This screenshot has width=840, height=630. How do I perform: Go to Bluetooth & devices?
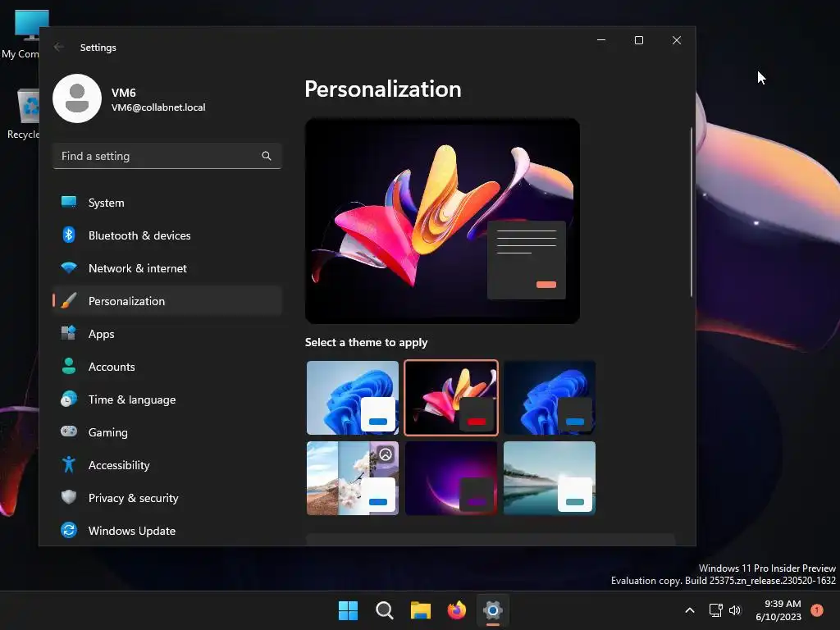(167, 235)
